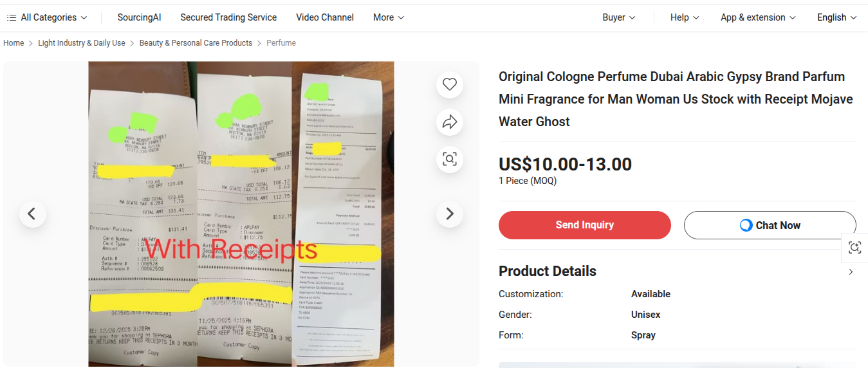Add product to favorites with heart icon
Image resolution: width=868 pixels, height=368 pixels.
pyautogui.click(x=450, y=84)
